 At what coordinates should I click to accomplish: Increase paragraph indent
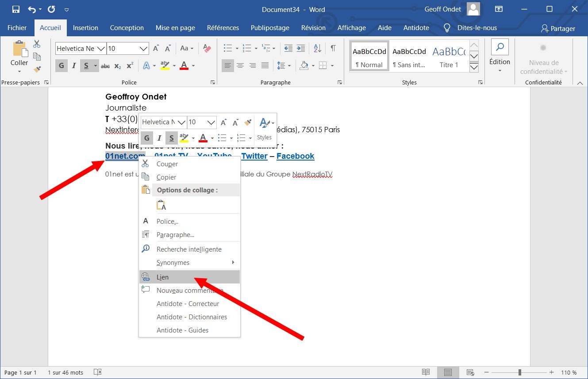click(301, 48)
